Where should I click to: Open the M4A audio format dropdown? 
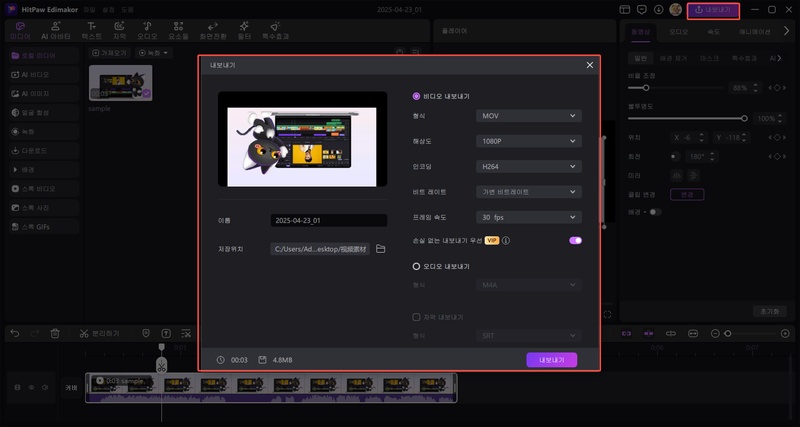pyautogui.click(x=529, y=285)
